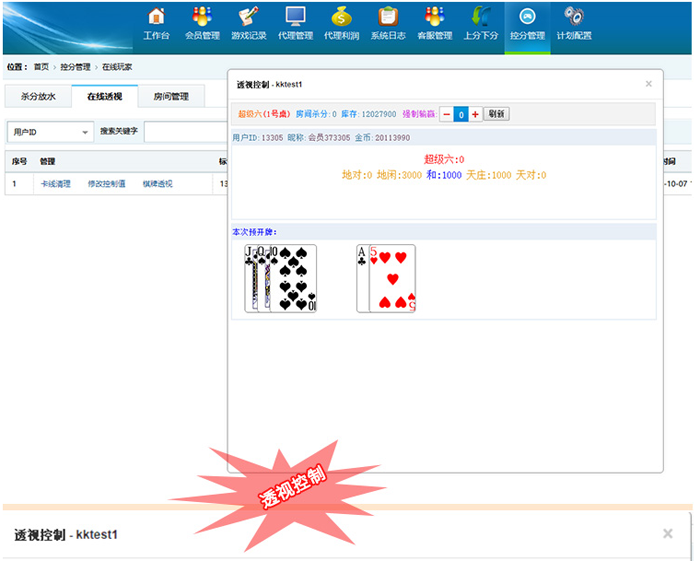This screenshot has width=700, height=561.
Task: Increase control value with plus button
Action: point(475,114)
